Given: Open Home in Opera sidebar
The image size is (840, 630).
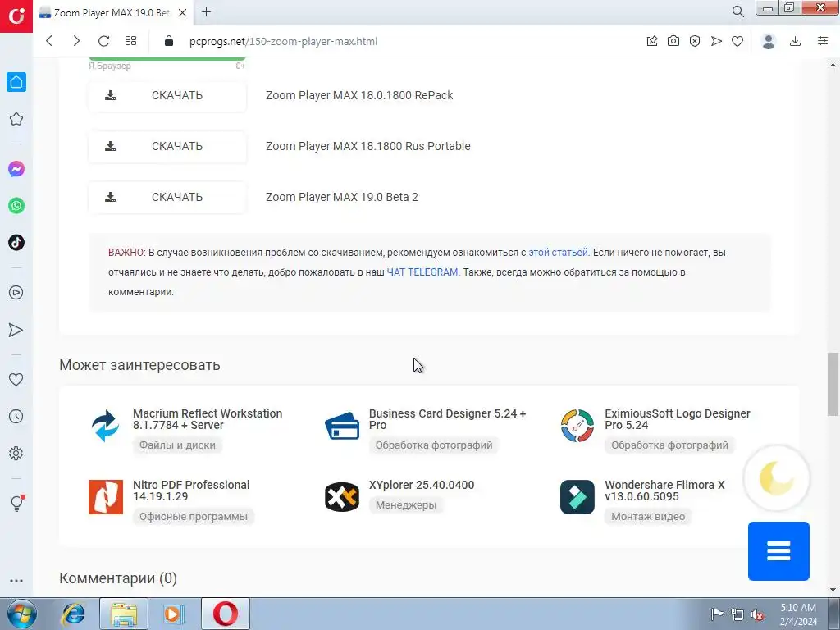Looking at the screenshot, I should pyautogui.click(x=16, y=82).
